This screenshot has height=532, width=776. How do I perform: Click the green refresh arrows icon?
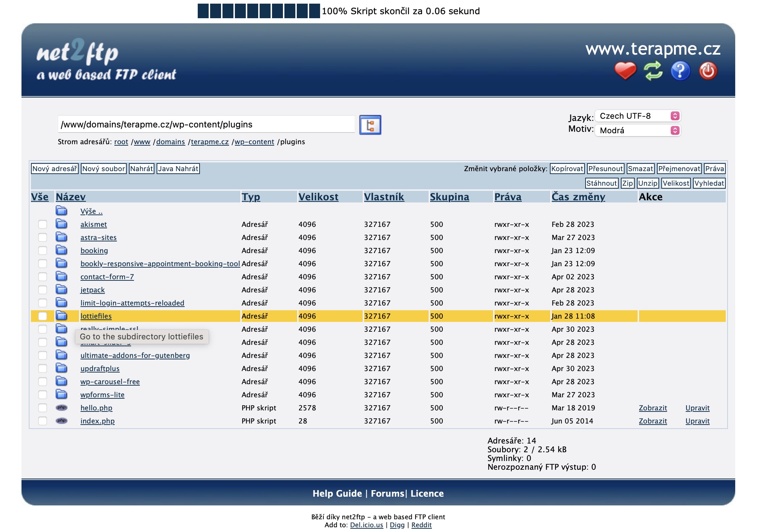click(653, 71)
